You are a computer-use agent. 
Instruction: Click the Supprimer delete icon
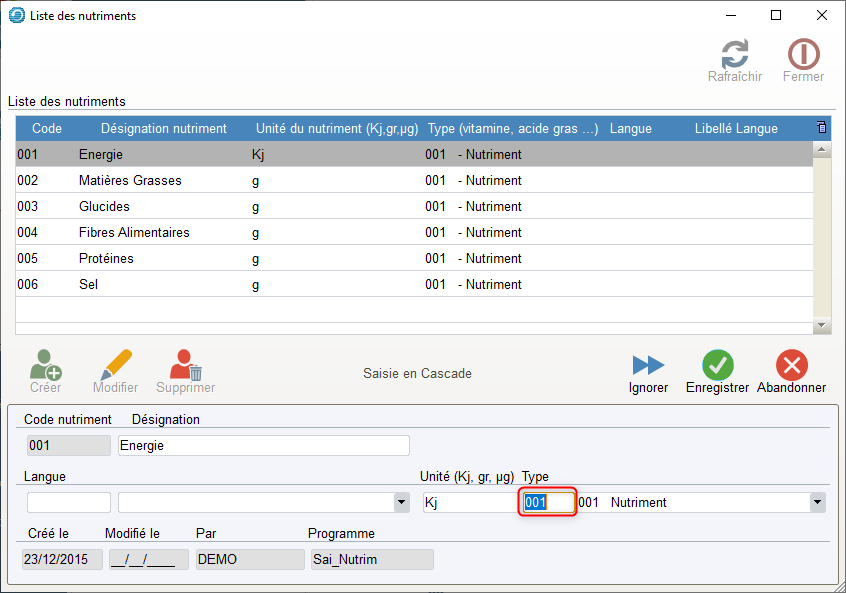pos(185,365)
